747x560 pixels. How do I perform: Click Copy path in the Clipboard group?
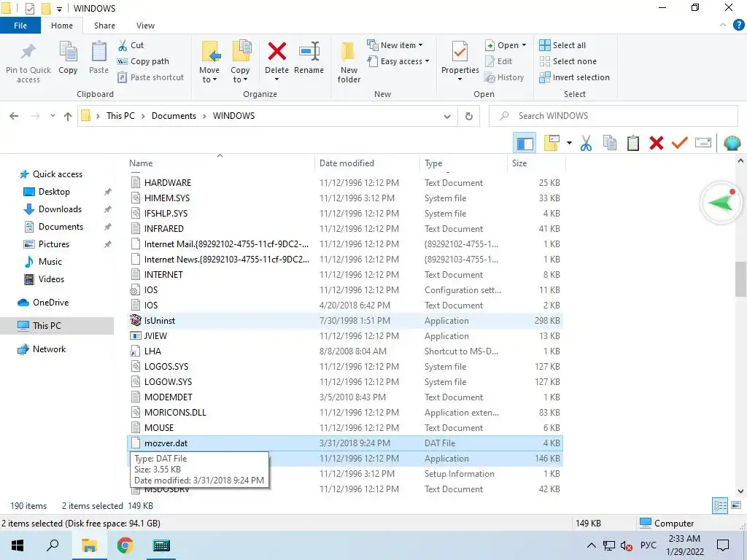144,61
